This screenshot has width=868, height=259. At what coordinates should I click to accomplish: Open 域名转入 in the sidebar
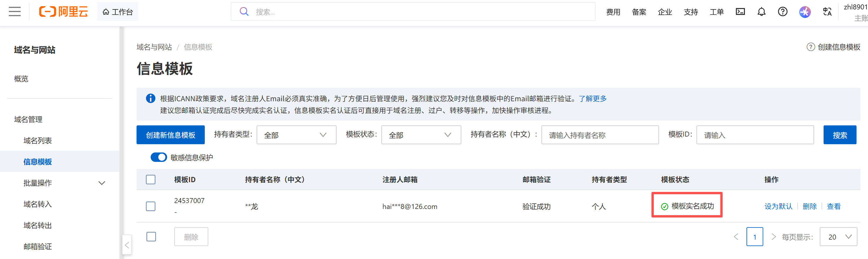[38, 204]
